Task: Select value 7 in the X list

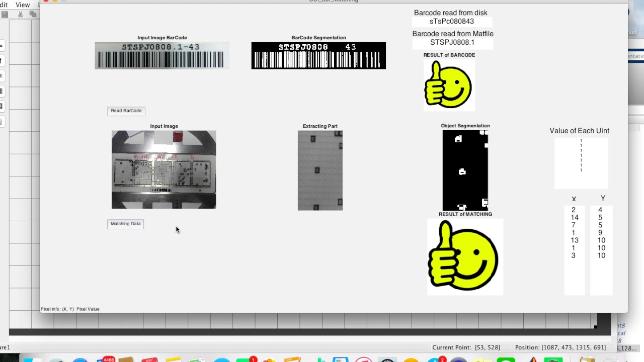Action: 574,225
